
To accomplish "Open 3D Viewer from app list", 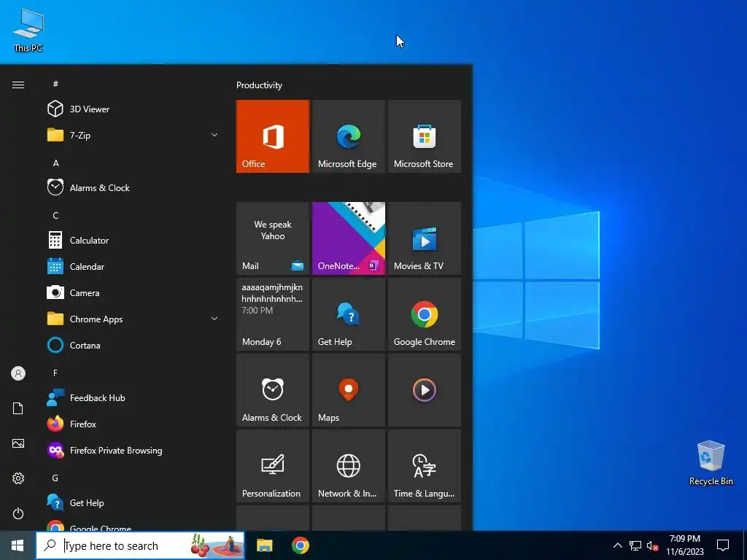I will [x=133, y=109].
